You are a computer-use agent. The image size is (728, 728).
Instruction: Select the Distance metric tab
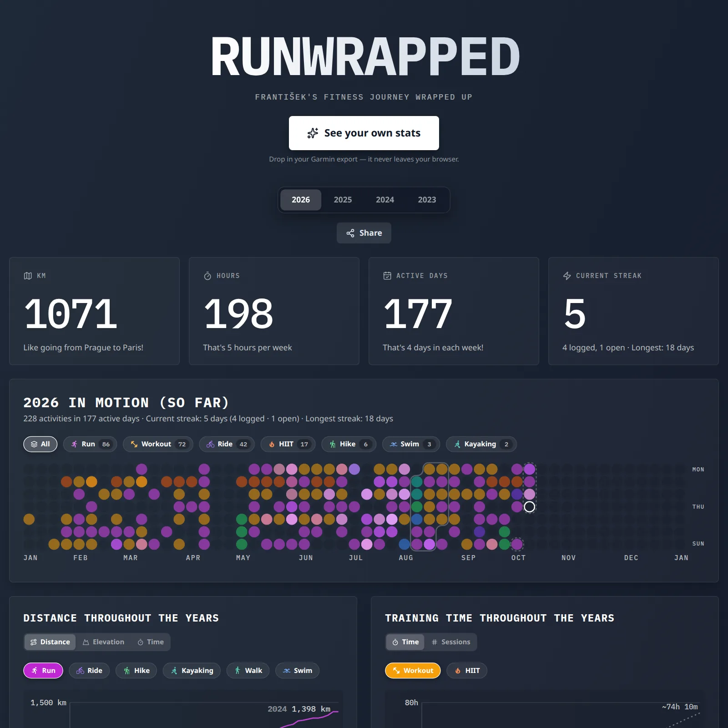click(50, 642)
